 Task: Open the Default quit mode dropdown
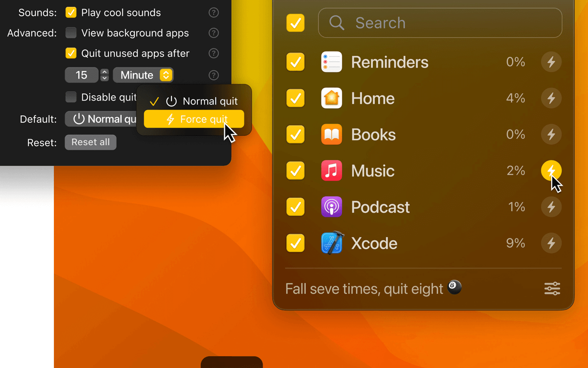(101, 119)
